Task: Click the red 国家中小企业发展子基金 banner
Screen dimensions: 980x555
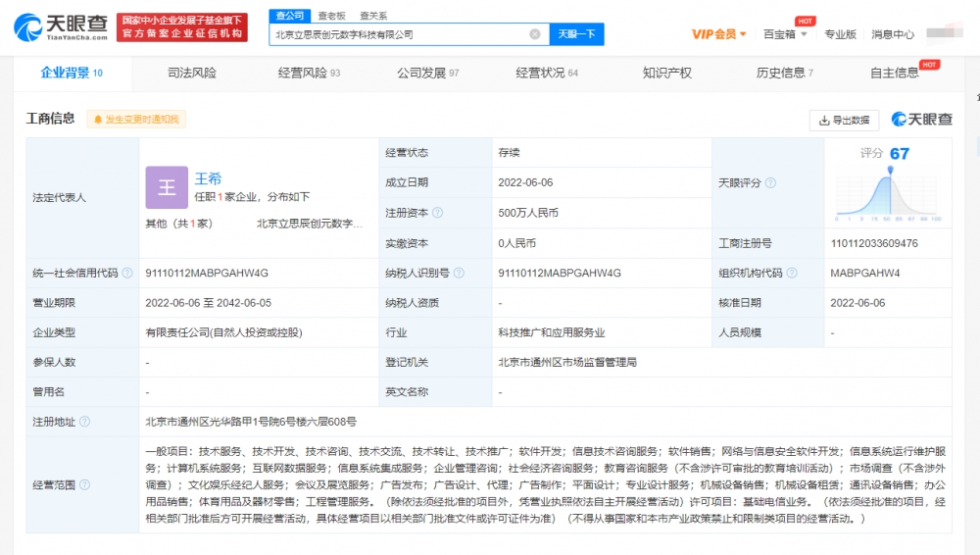Action: [x=182, y=27]
